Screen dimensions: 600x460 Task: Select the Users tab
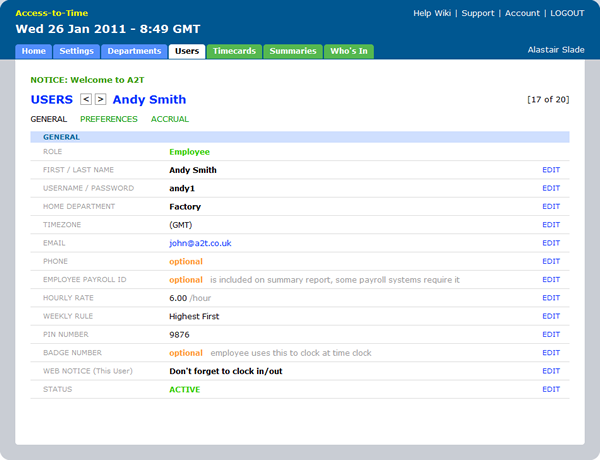tap(187, 51)
